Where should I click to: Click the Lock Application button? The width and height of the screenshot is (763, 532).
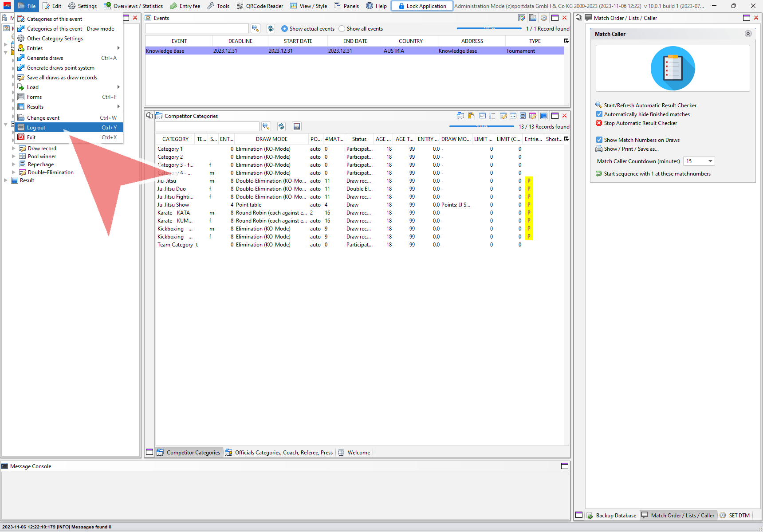[422, 6]
